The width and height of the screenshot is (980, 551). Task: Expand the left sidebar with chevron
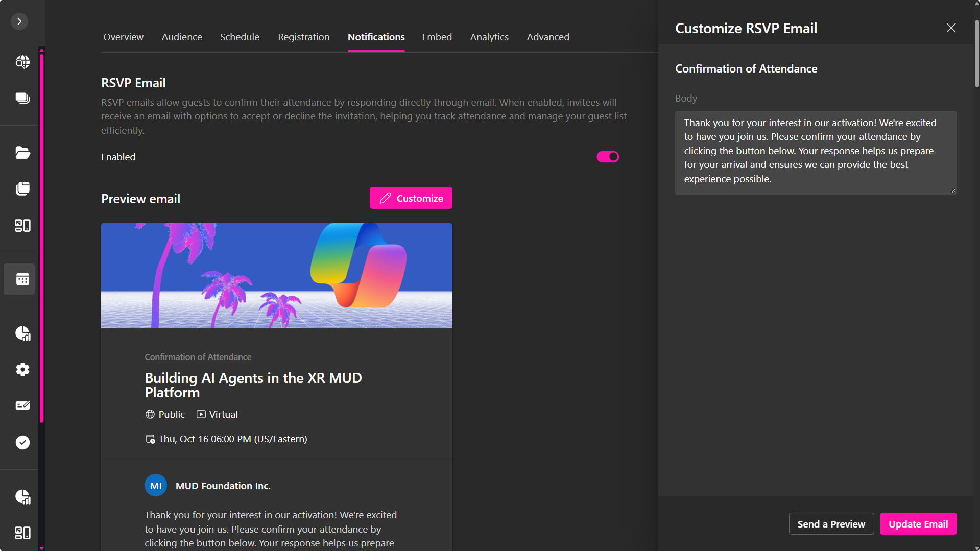(x=19, y=21)
